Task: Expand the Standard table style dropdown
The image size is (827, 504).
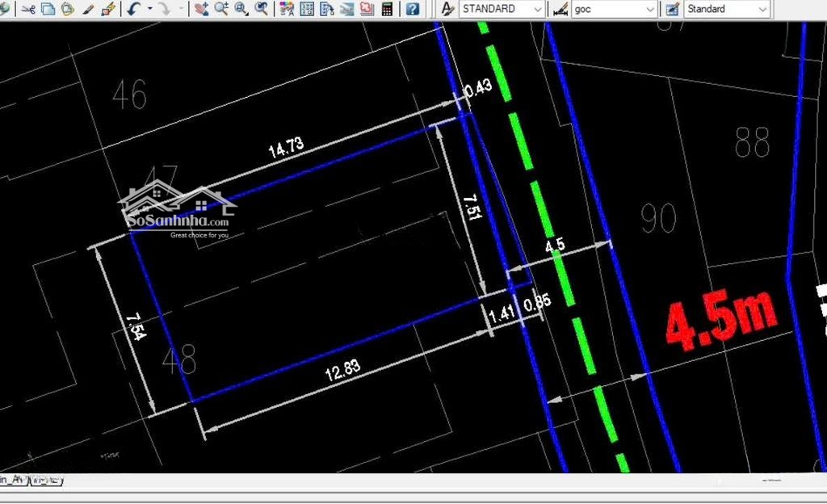Action: coord(762,9)
